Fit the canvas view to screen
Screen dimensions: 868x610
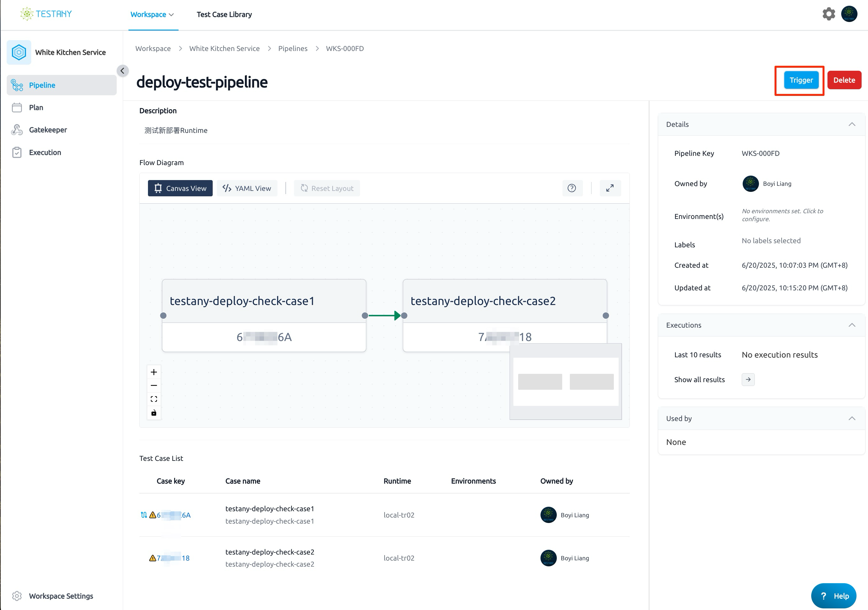[154, 399]
